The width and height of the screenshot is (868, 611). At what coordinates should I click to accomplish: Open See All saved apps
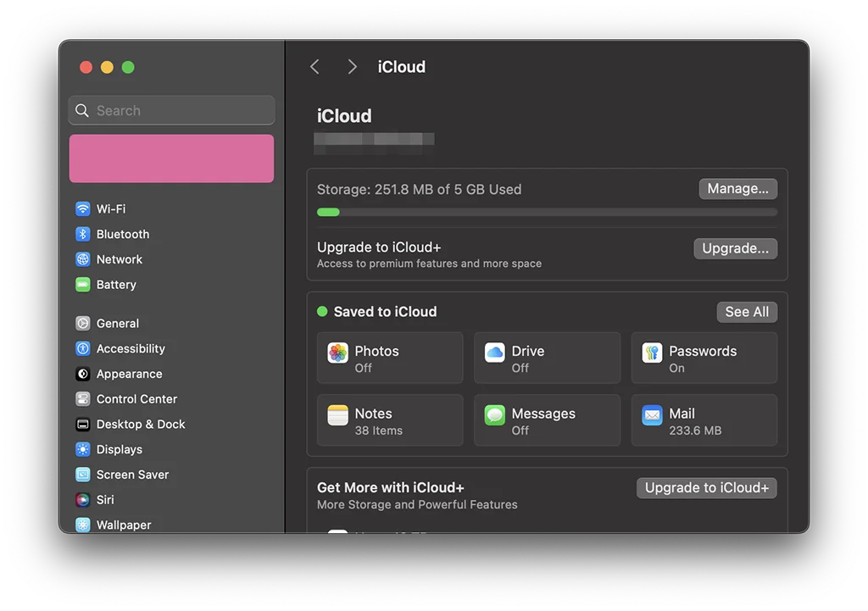point(747,312)
